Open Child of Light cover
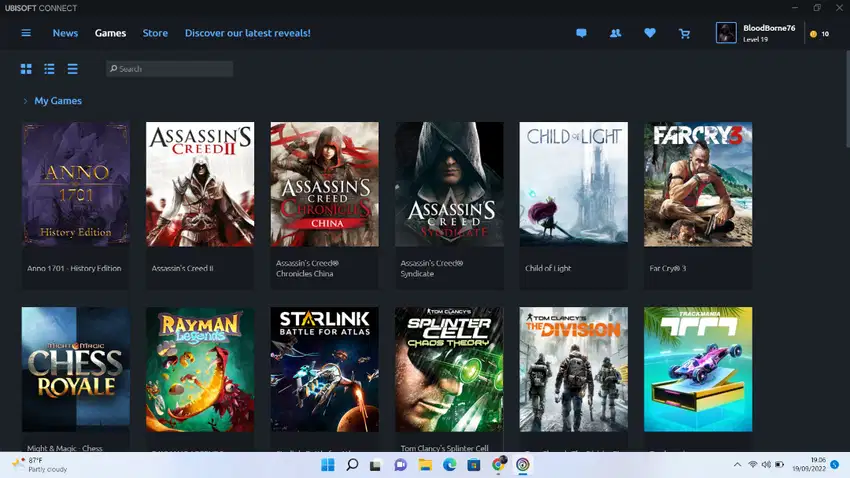Viewport: 850px width, 478px height. [574, 184]
